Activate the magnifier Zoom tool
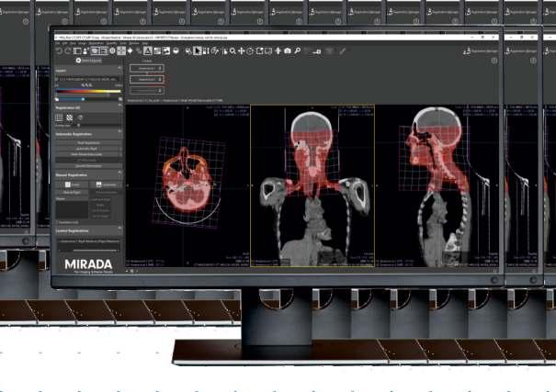The height and width of the screenshot is (392, 556). coord(233,51)
